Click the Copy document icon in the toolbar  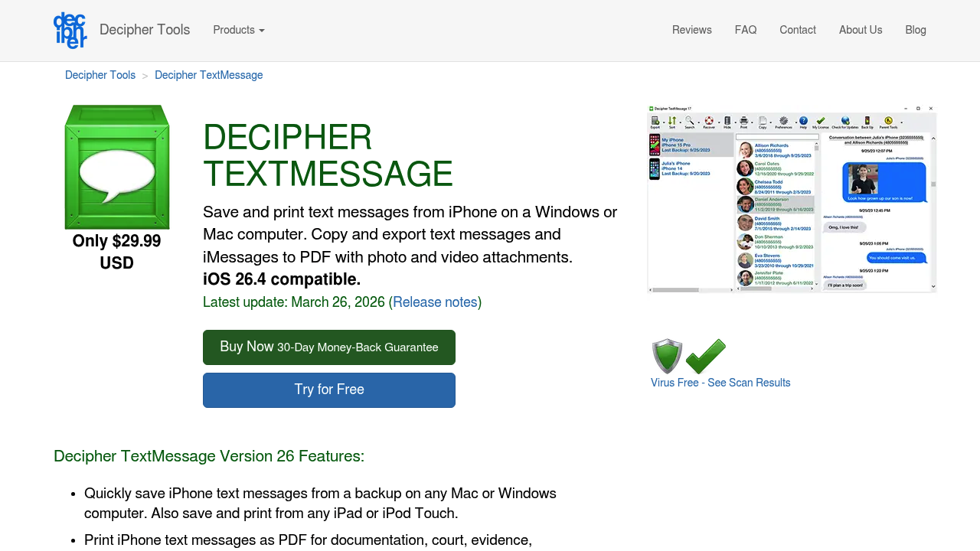pyautogui.click(x=762, y=120)
